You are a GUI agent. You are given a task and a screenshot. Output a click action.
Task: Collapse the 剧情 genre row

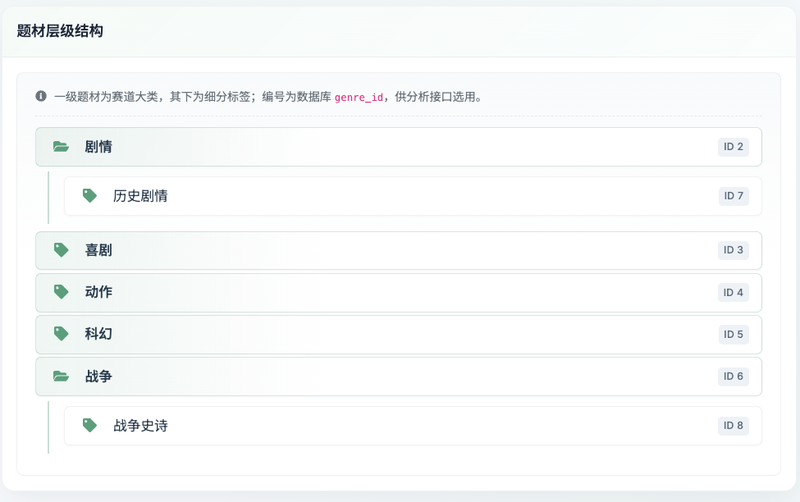pos(398,147)
